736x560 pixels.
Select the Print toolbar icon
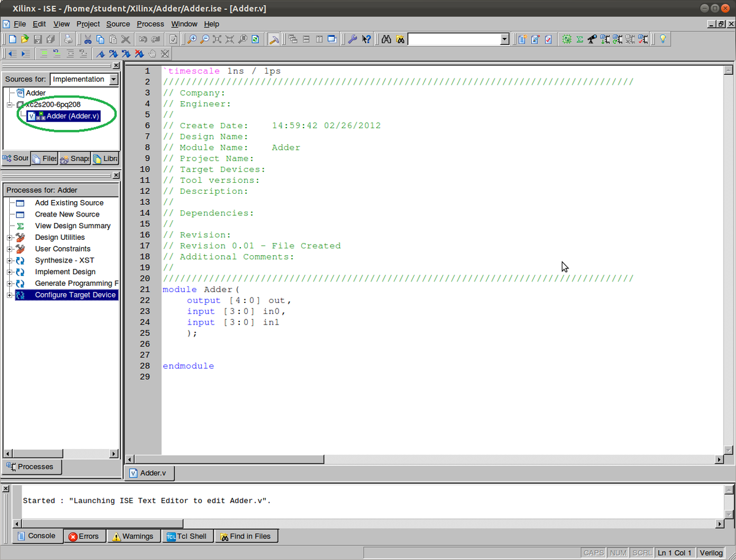click(67, 39)
